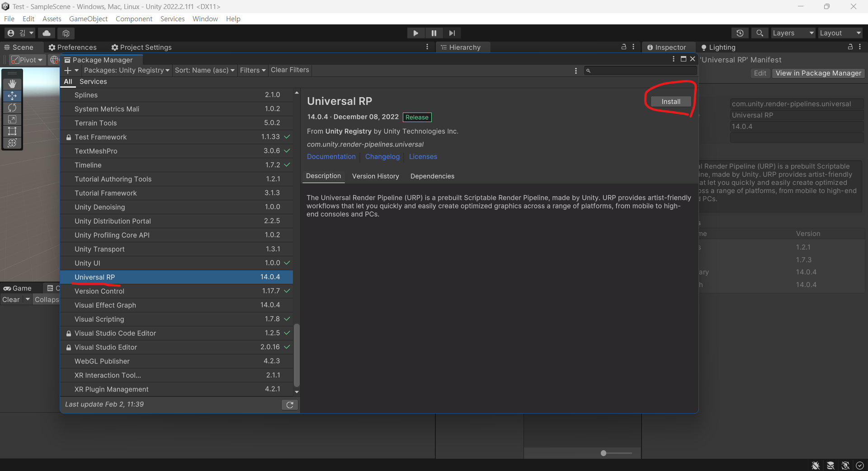
Task: Select the Rect tool in Scene
Action: pos(12,131)
